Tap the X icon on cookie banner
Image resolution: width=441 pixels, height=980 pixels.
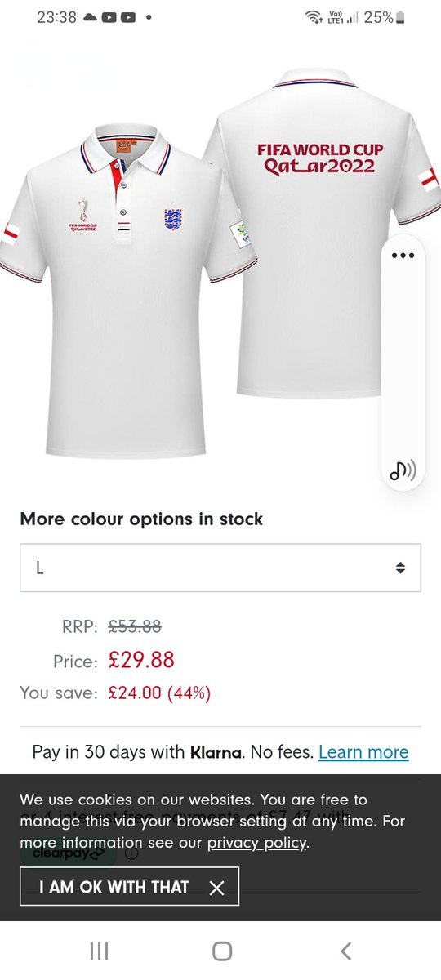click(216, 888)
